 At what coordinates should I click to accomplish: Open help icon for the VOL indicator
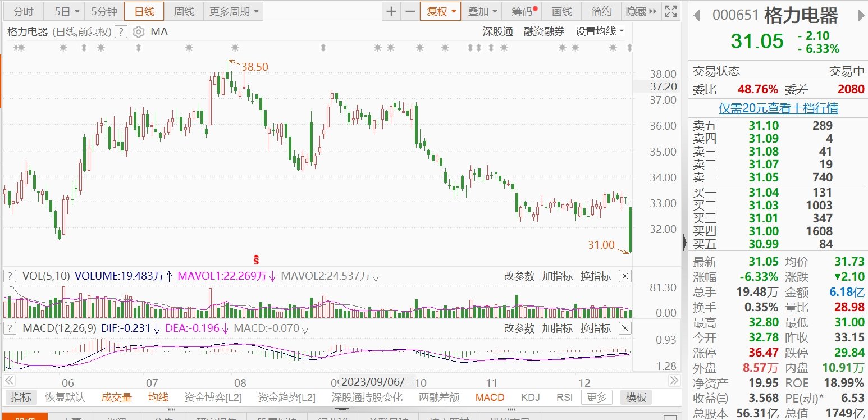click(10, 276)
